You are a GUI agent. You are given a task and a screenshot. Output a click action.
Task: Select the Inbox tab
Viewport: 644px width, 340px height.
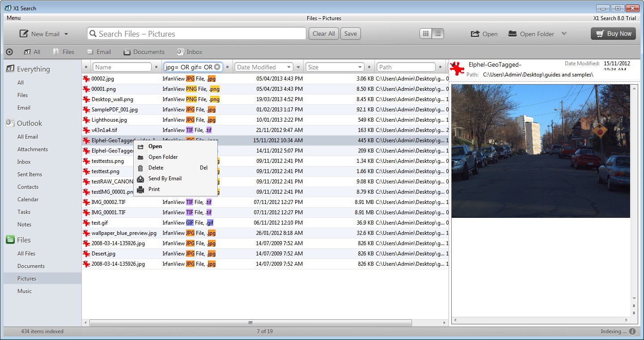click(x=190, y=52)
